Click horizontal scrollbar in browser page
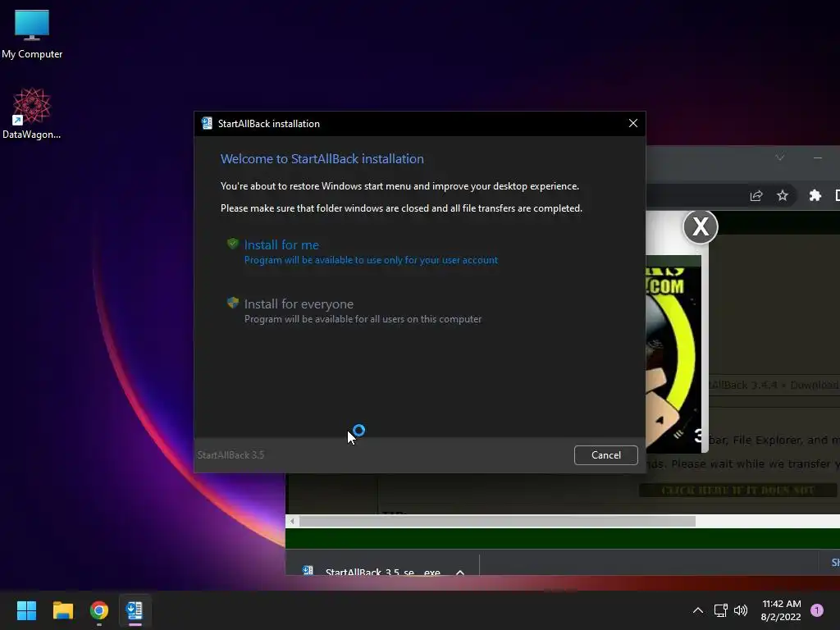The width and height of the screenshot is (840, 630). point(497,521)
